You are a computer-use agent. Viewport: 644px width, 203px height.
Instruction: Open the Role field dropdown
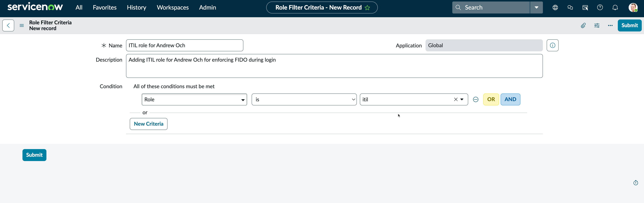pos(194,99)
